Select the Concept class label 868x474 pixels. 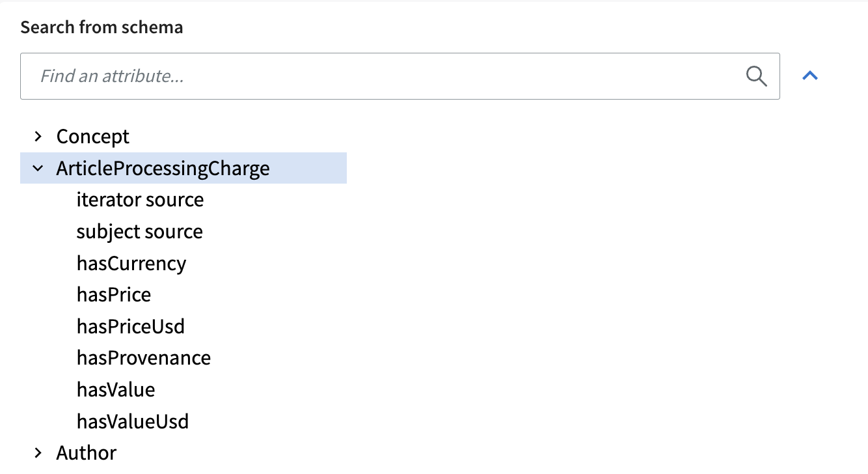[93, 136]
